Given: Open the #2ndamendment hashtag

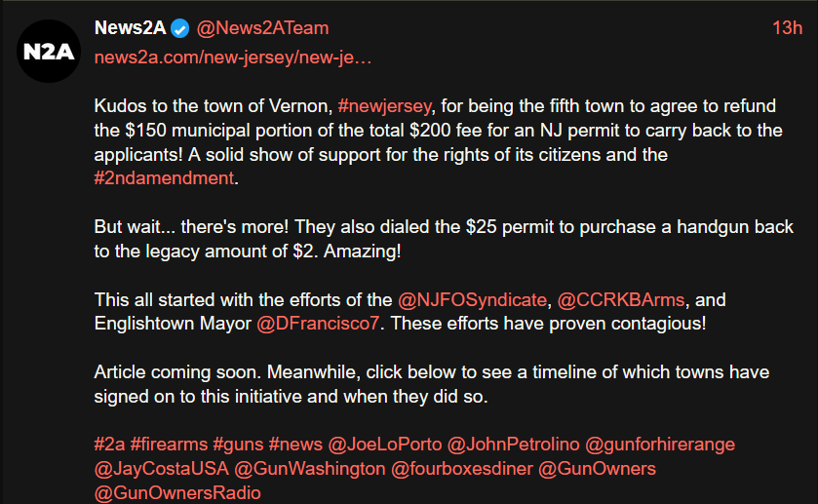Looking at the screenshot, I should [164, 178].
